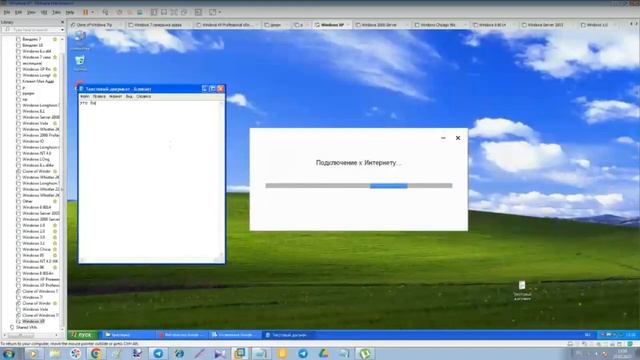Viewport: 640px width, 360px height.
Task: Select highlighted Windows XP entry at Library bottom
Action: [33, 321]
